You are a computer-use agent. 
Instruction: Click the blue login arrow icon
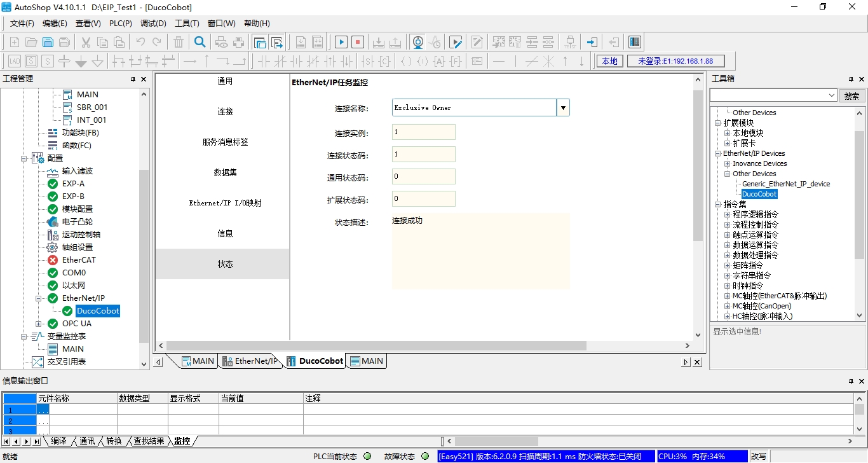click(592, 42)
